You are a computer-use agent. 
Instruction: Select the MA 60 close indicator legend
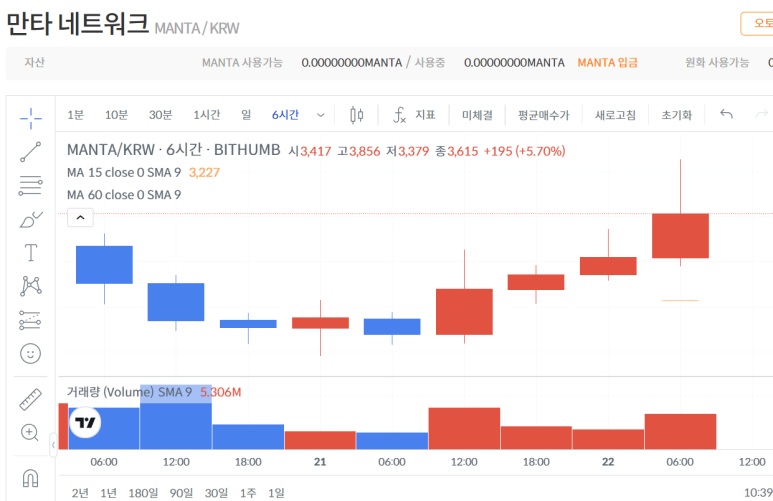(x=124, y=195)
